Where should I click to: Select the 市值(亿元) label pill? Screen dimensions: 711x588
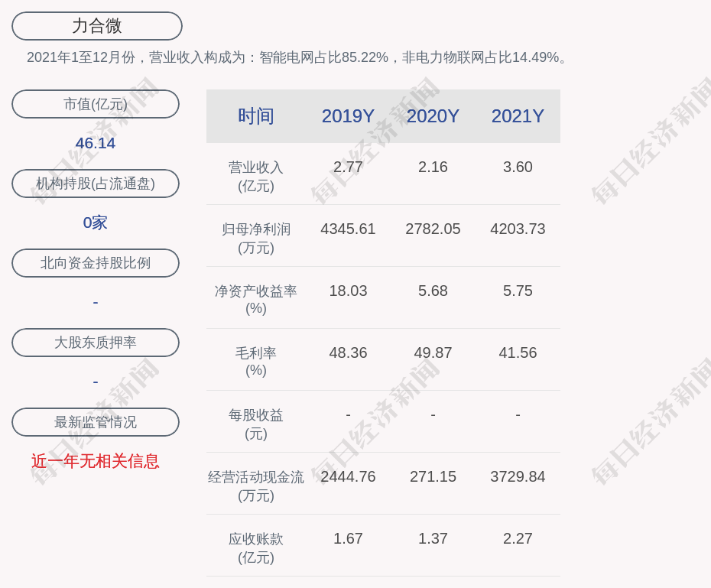[x=96, y=104]
